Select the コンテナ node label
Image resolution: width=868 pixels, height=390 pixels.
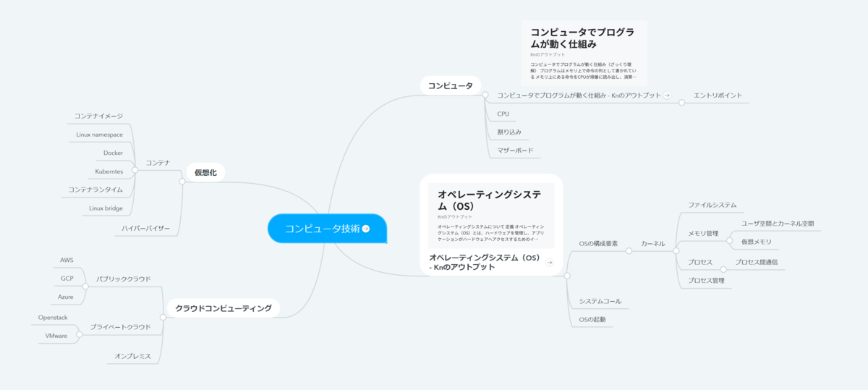pyautogui.click(x=158, y=163)
